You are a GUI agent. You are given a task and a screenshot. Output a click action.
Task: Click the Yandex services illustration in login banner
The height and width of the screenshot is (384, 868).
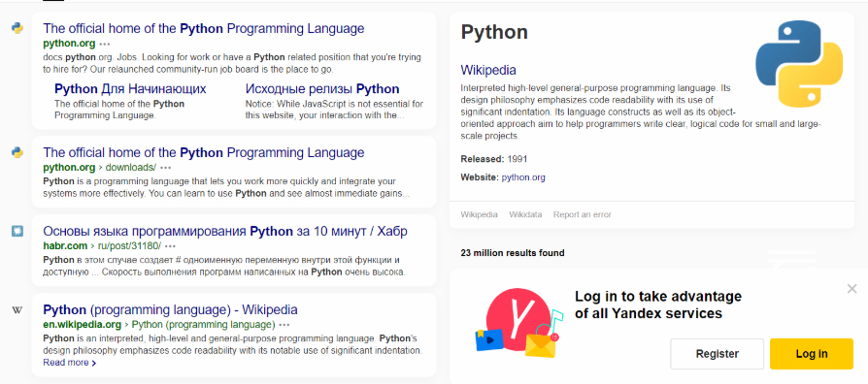click(x=518, y=323)
